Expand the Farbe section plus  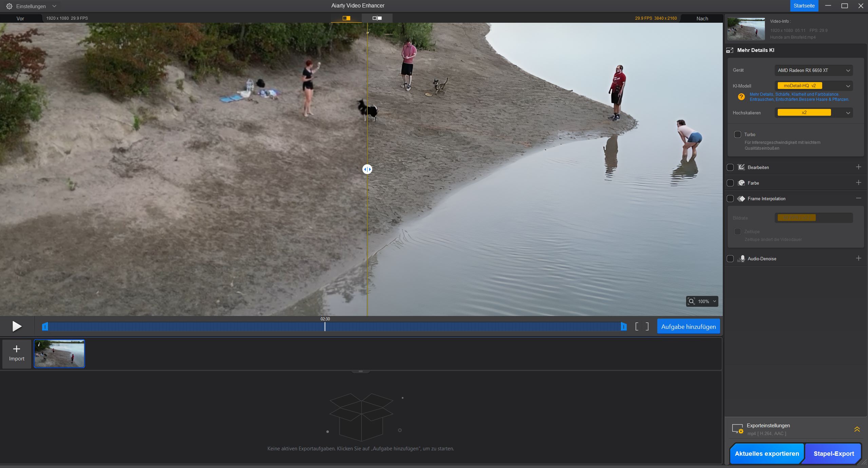click(858, 183)
